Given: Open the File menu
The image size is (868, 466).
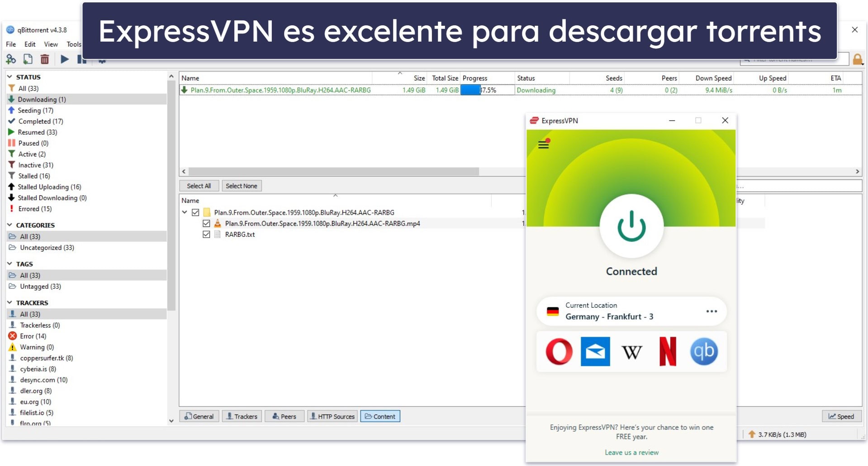Looking at the screenshot, I should (11, 44).
